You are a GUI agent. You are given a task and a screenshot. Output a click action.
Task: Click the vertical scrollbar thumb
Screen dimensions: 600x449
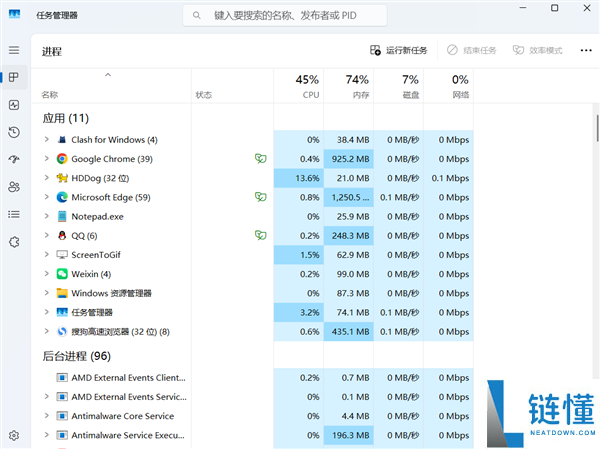click(x=597, y=128)
